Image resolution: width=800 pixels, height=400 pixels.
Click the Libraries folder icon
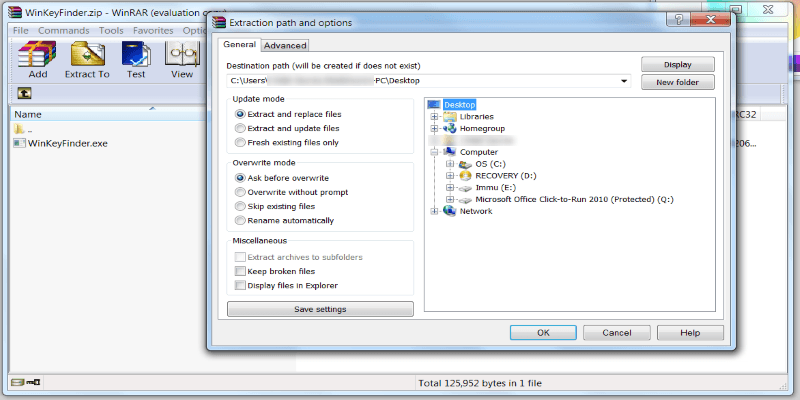449,116
